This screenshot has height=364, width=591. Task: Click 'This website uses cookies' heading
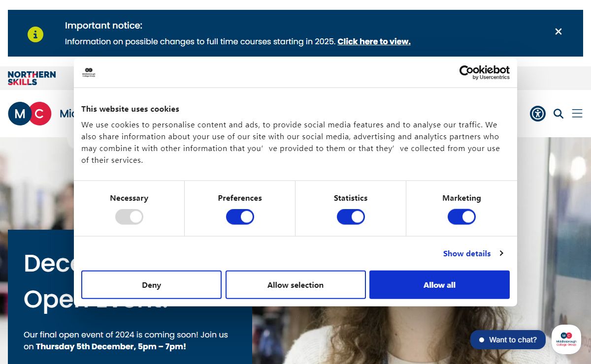[x=130, y=109]
